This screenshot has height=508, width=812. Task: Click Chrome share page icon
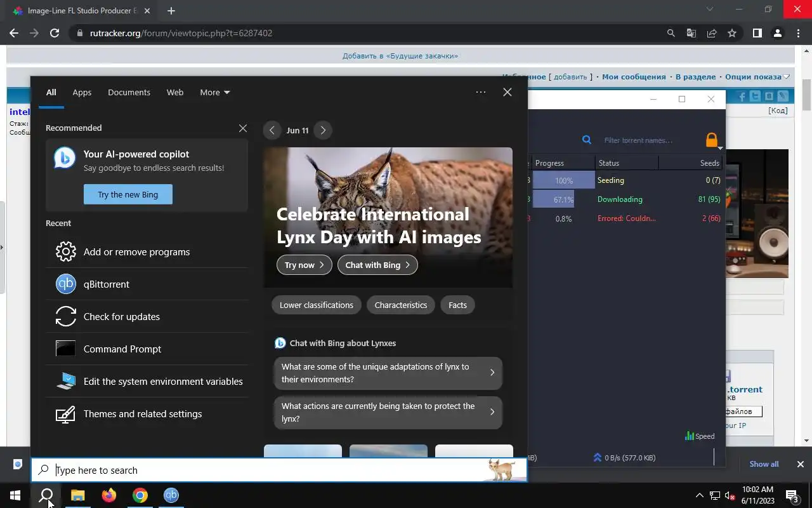712,33
